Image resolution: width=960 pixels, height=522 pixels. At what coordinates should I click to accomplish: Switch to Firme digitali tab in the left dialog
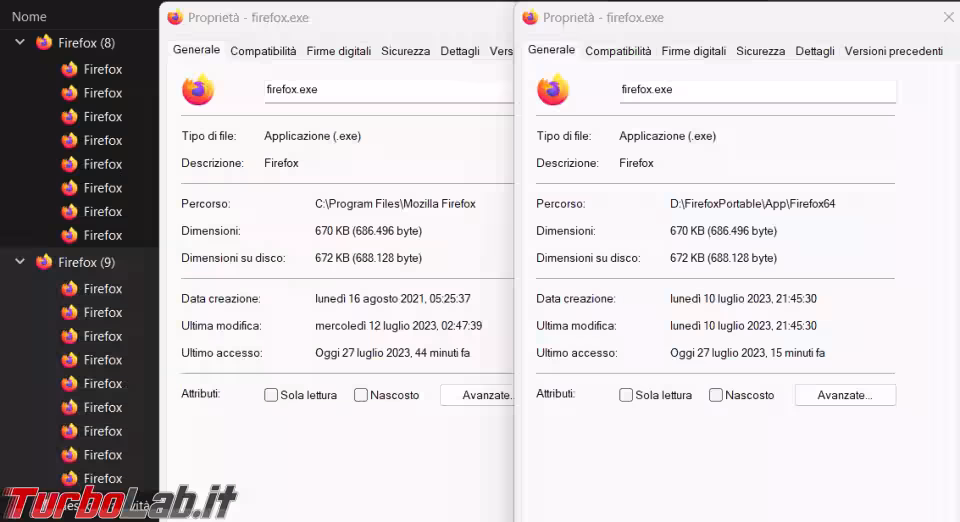click(338, 51)
